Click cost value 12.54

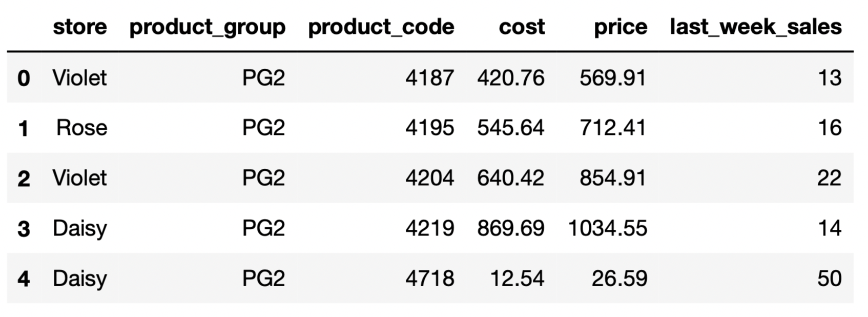click(x=517, y=279)
